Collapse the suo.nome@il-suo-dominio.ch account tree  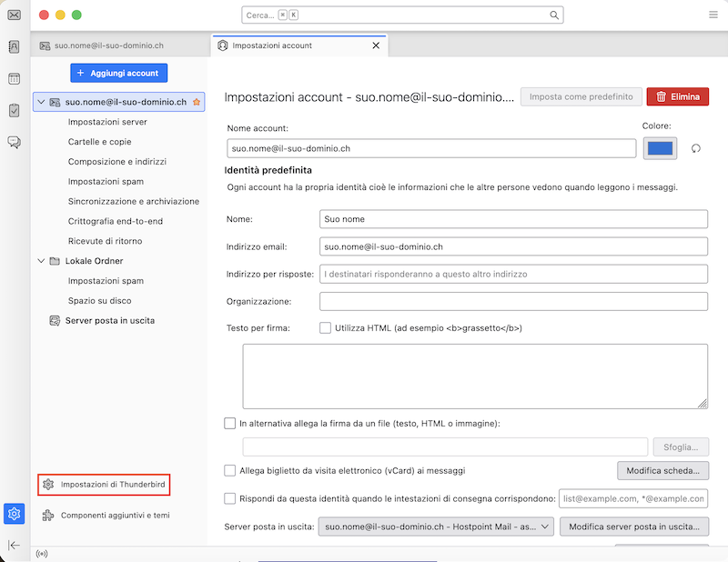pyautogui.click(x=41, y=102)
